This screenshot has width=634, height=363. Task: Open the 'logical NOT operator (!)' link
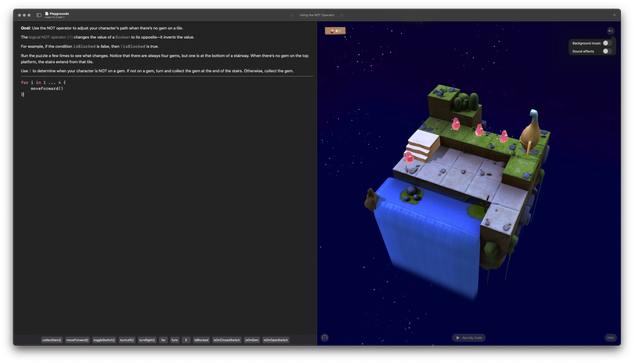[x=51, y=37]
